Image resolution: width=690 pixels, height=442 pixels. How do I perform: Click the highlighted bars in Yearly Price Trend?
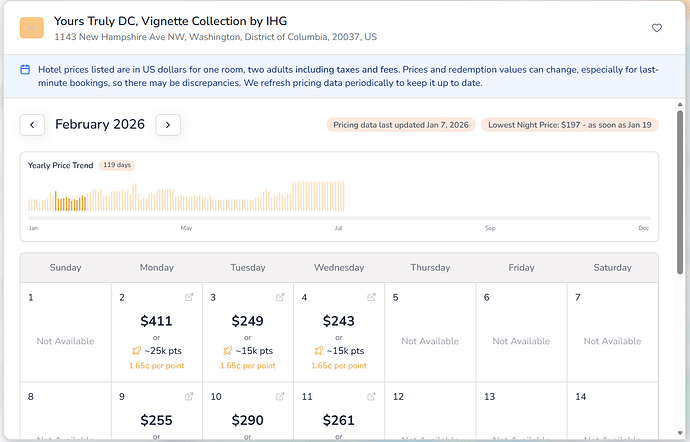pyautogui.click(x=70, y=203)
